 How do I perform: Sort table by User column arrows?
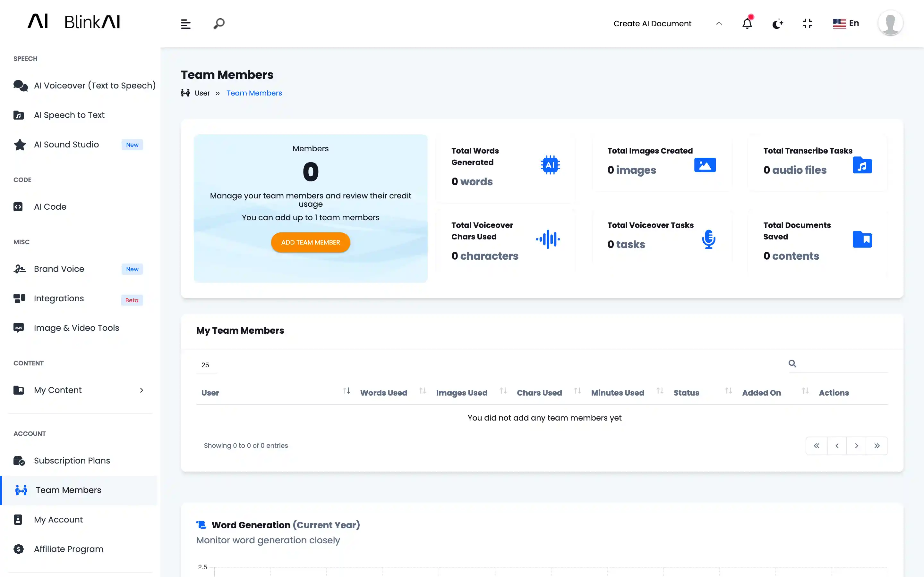[346, 391]
